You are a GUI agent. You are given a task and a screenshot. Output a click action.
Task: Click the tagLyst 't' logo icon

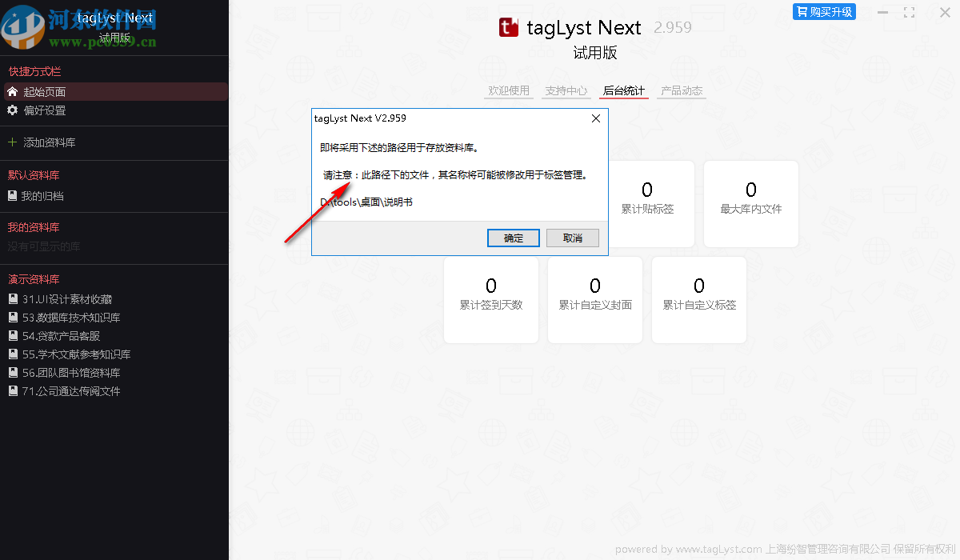[x=509, y=26]
